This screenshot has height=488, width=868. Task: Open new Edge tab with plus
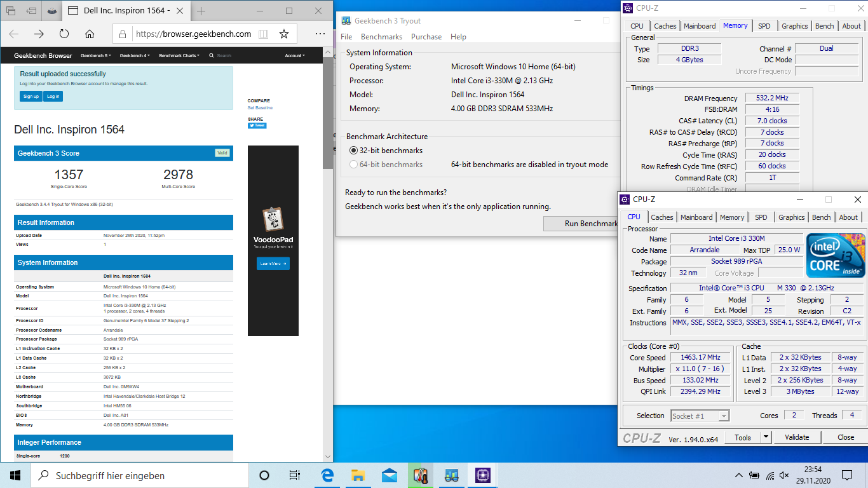[201, 11]
